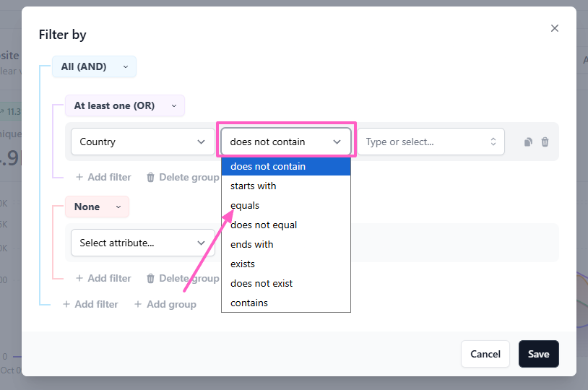Viewport: 588px width, 390px height.
Task: Open the All (AND) logic dropdown
Action: click(94, 66)
